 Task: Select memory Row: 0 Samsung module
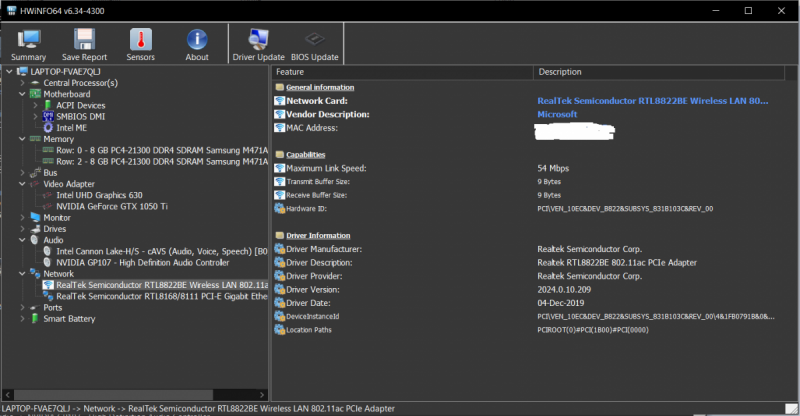[x=162, y=150]
